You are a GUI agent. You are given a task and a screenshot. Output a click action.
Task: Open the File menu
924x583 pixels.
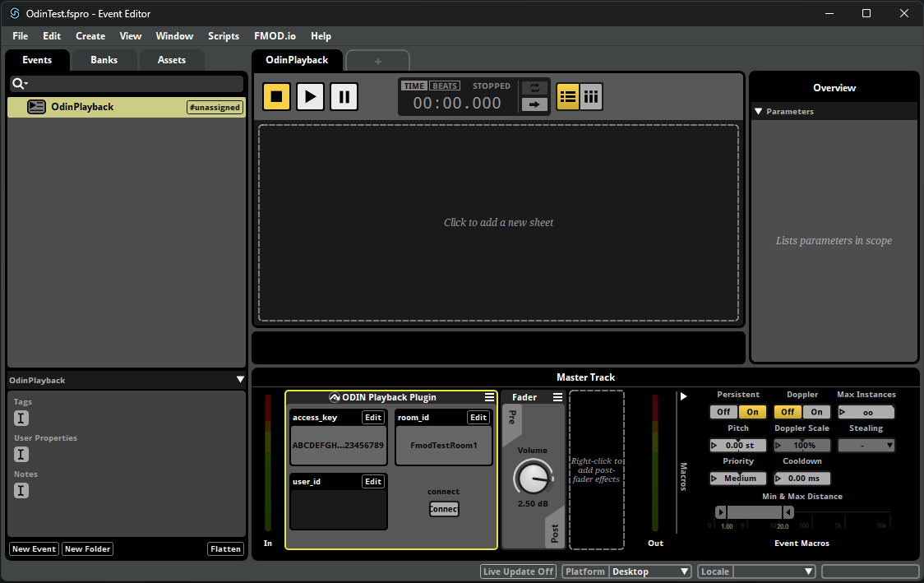coord(20,36)
